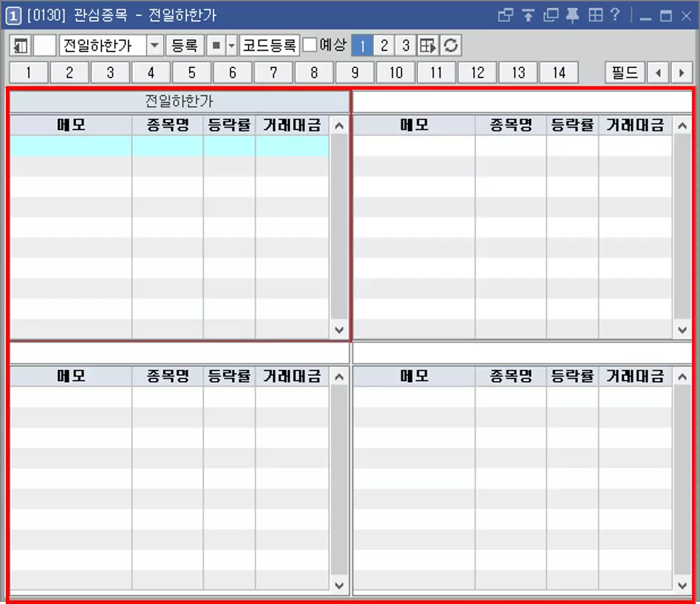The height and width of the screenshot is (604, 700).
Task: Click scroll up arrow in top-right grid
Action: tap(682, 126)
